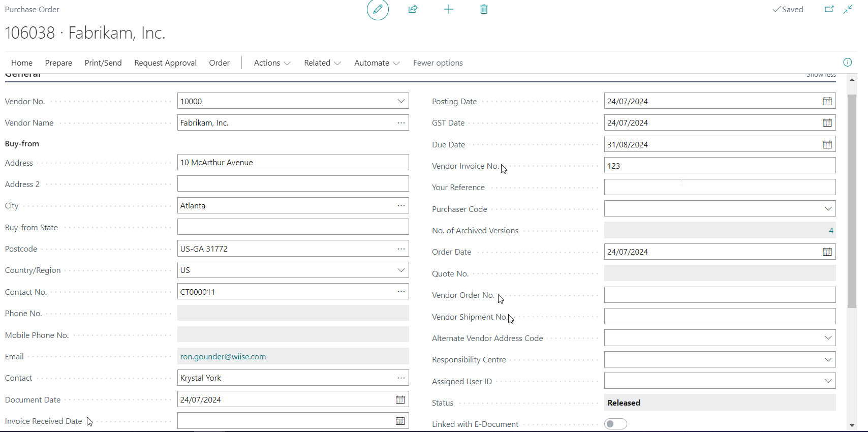Click the Buy-from section heading
Image resolution: width=868 pixels, height=432 pixels.
[22, 143]
